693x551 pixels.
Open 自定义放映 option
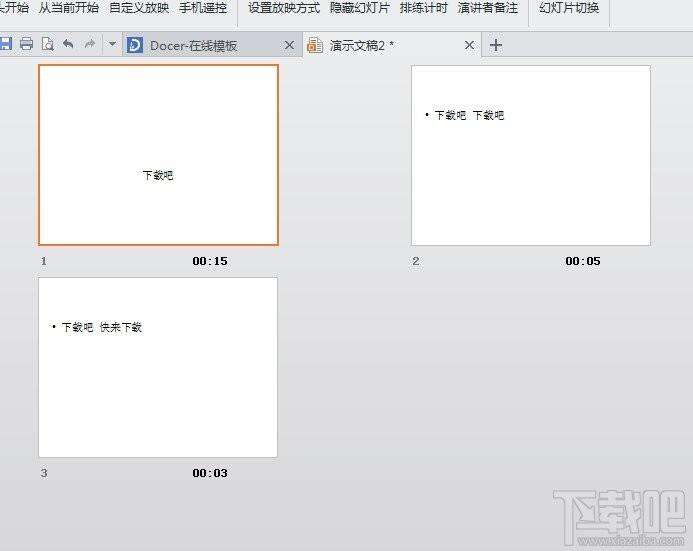(x=139, y=8)
